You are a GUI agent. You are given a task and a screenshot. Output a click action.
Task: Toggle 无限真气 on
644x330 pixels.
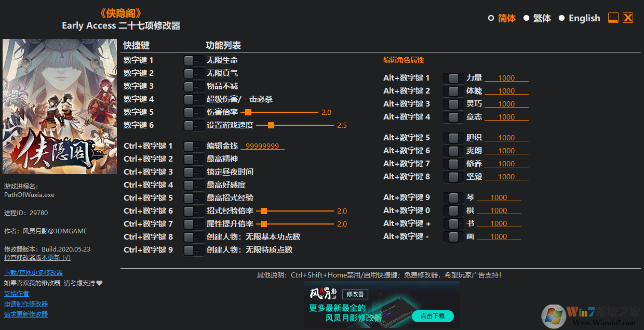[x=193, y=73]
